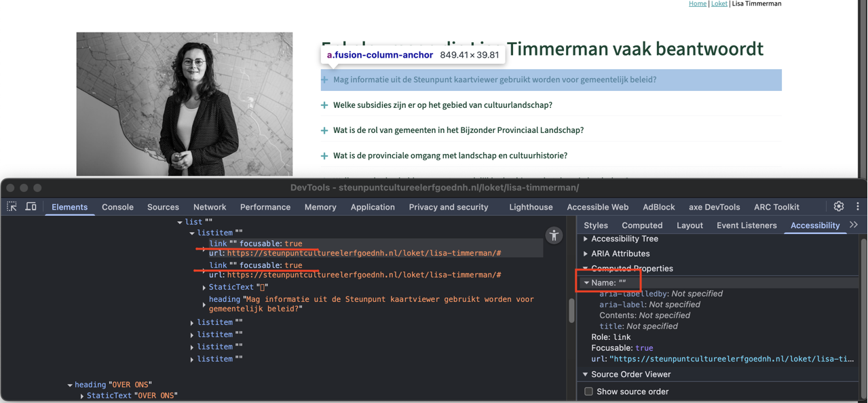Viewport: 868px width, 403px height.
Task: Select the Computed sidebar tab
Action: (641, 225)
